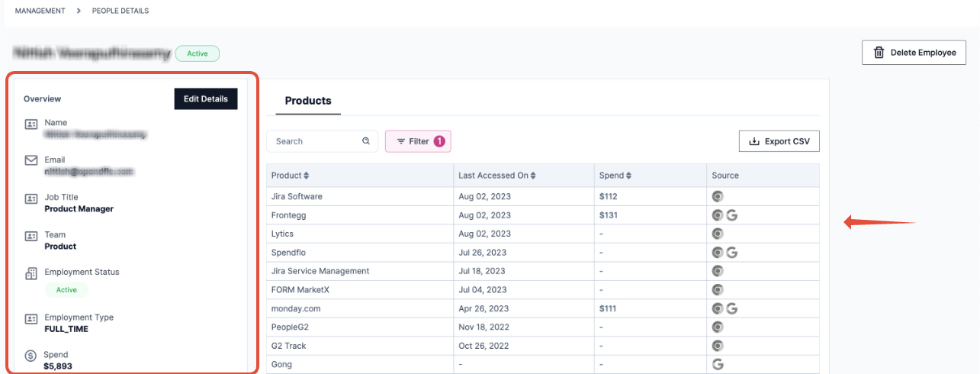Click the Nov 18, 2022 date cell

click(524, 327)
